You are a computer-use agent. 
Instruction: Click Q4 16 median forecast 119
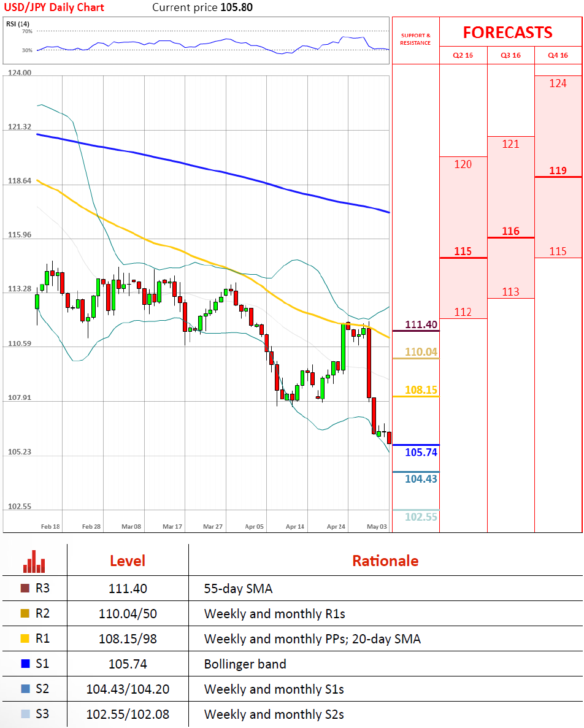point(558,171)
